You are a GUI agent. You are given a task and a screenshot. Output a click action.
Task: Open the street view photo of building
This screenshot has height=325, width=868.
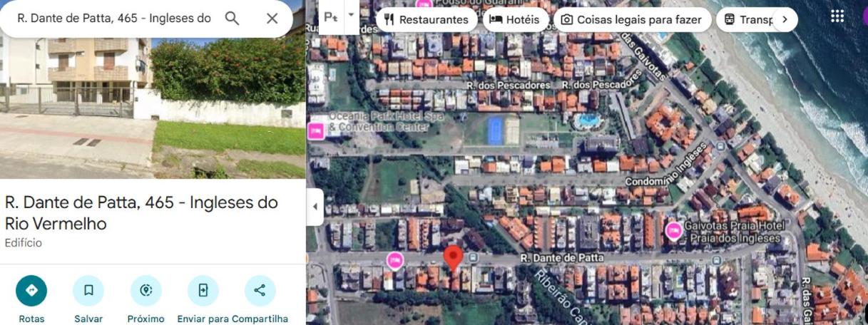[x=153, y=107]
